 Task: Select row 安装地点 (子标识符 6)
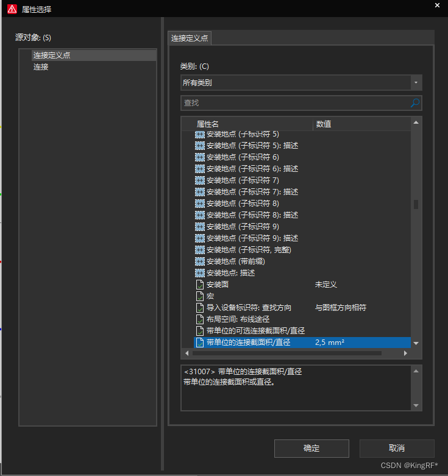tap(302, 157)
